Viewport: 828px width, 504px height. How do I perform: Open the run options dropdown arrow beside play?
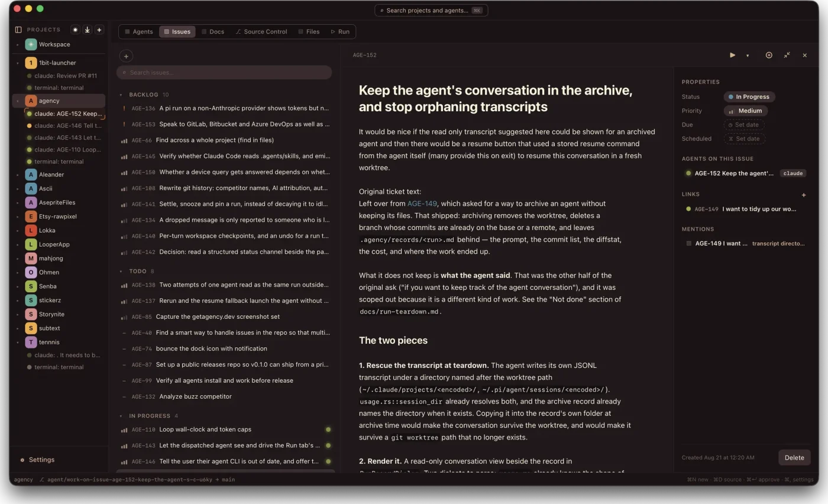click(748, 56)
